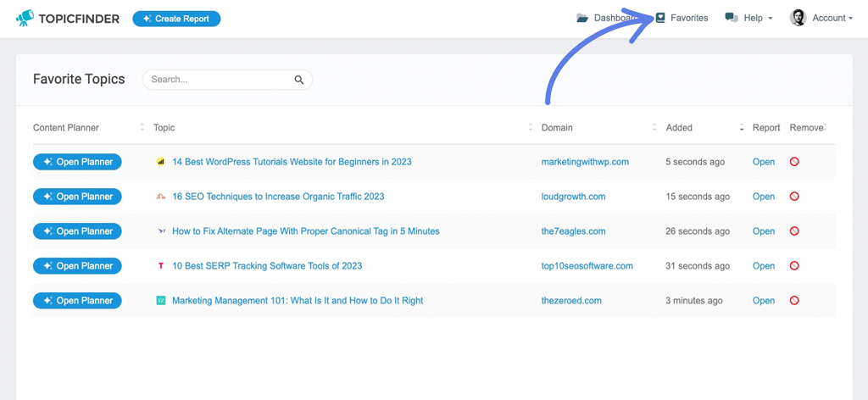The width and height of the screenshot is (868, 400).
Task: Click the '31 seconds ago' added time
Action: [698, 266]
